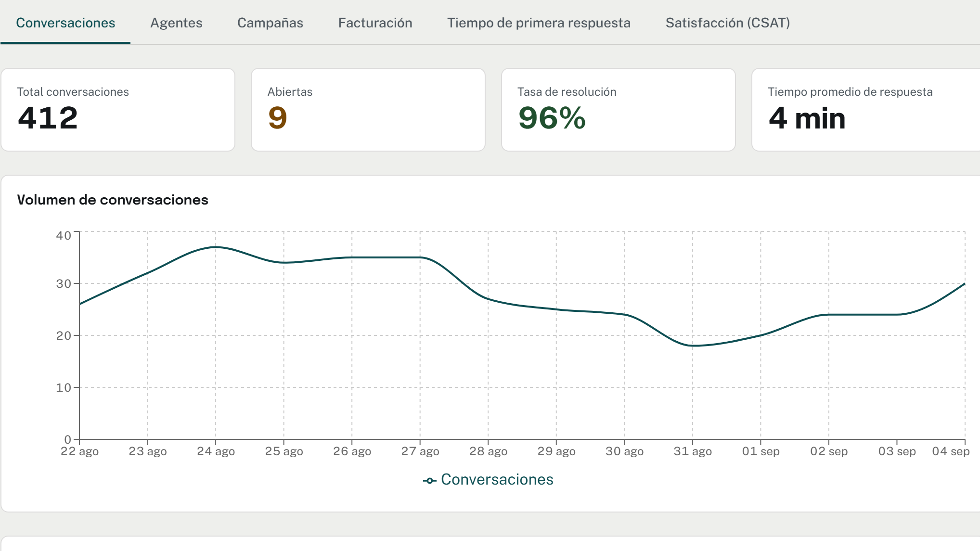Image resolution: width=980 pixels, height=551 pixels.
Task: Click the Tasa de resolución 96% value
Action: (552, 118)
